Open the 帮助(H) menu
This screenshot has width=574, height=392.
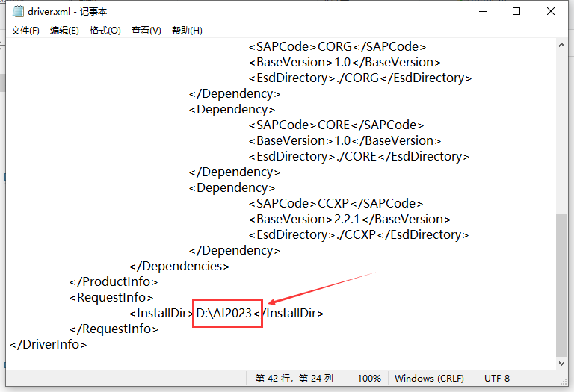[x=187, y=31]
